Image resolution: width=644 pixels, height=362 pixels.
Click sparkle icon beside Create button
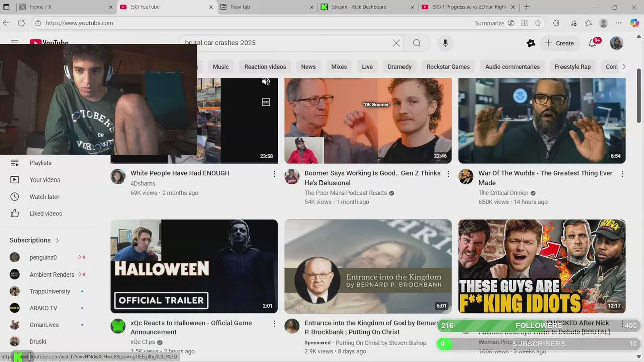[x=531, y=43]
